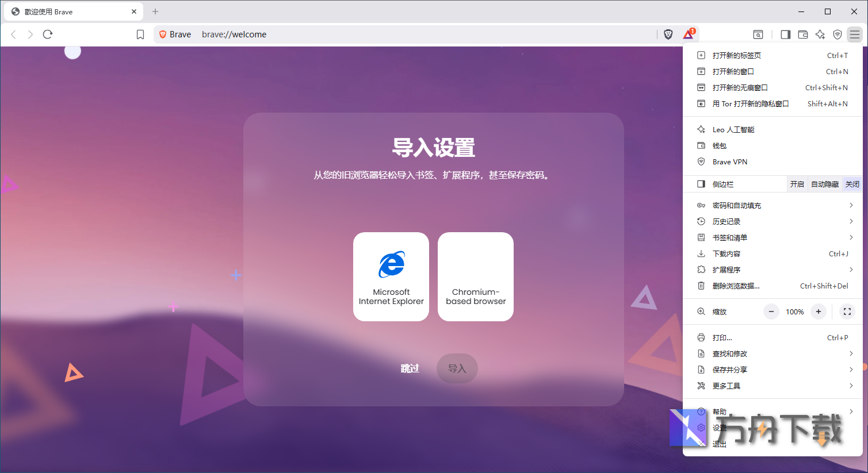Set 侧边栏 to 自动隐藏

(824, 183)
